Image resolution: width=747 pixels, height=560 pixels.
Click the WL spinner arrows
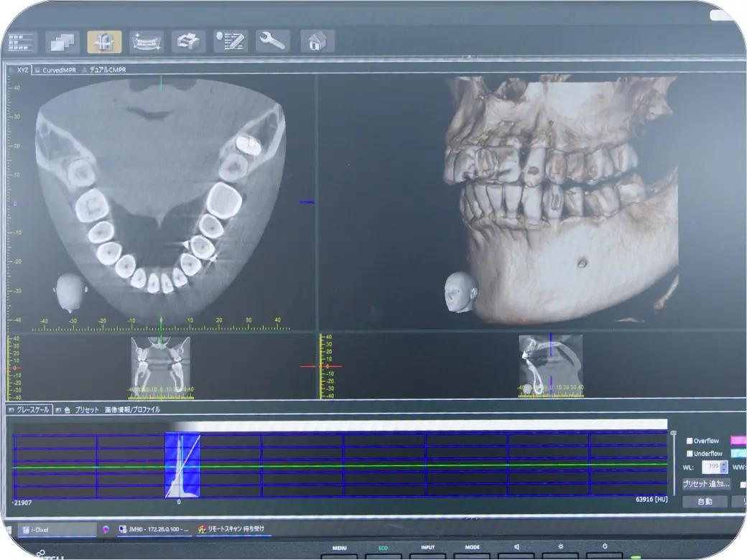coord(724,467)
